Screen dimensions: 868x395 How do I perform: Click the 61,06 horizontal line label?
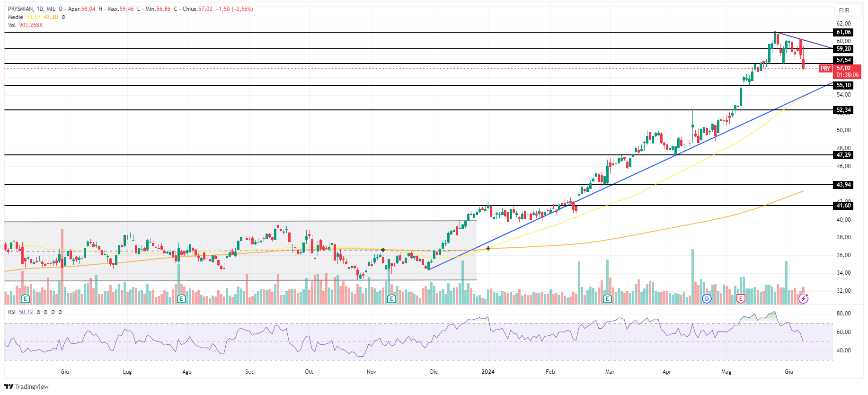[843, 32]
